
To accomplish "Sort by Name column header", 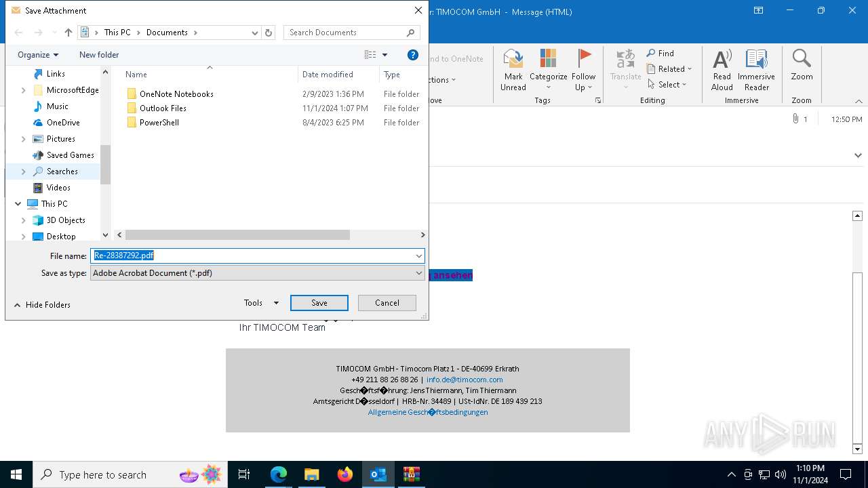I will (x=136, y=75).
